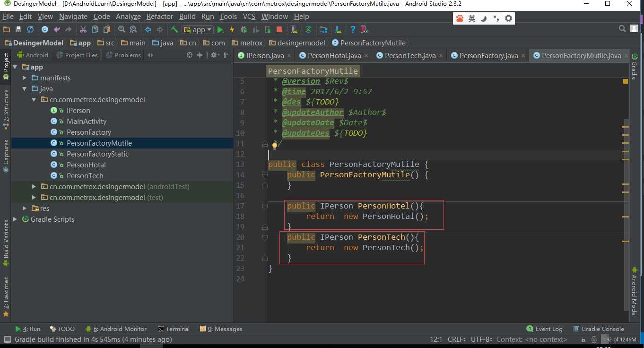The height and width of the screenshot is (348, 644).
Task: Switch to the PersonFactory.java editor tab
Action: [x=487, y=55]
